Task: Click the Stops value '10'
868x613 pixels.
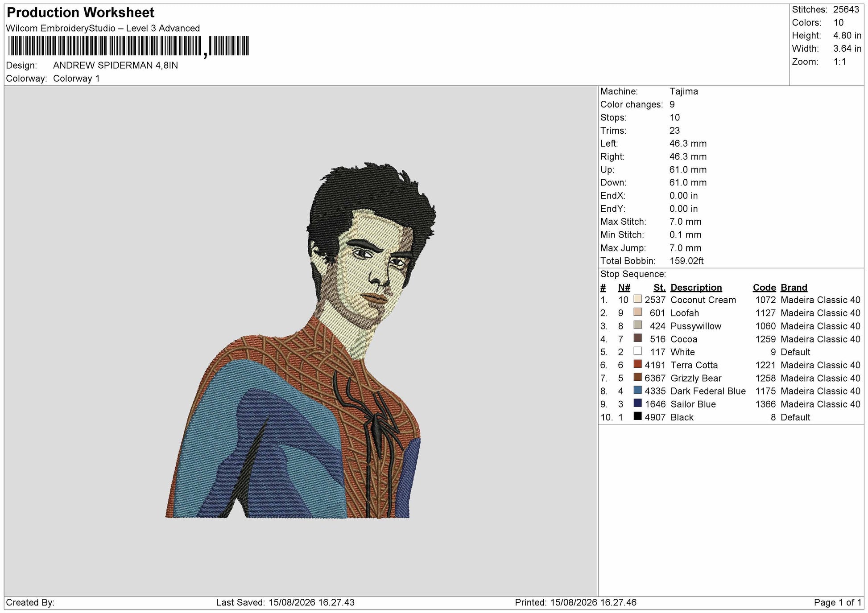Action: coord(674,118)
